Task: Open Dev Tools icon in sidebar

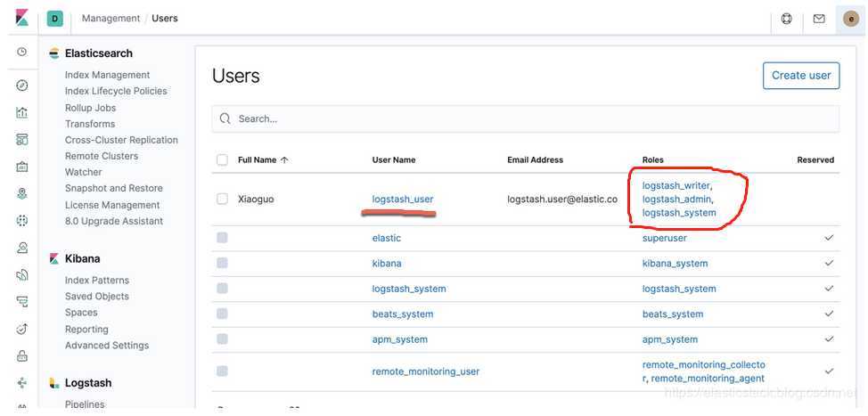Action: pos(21,383)
